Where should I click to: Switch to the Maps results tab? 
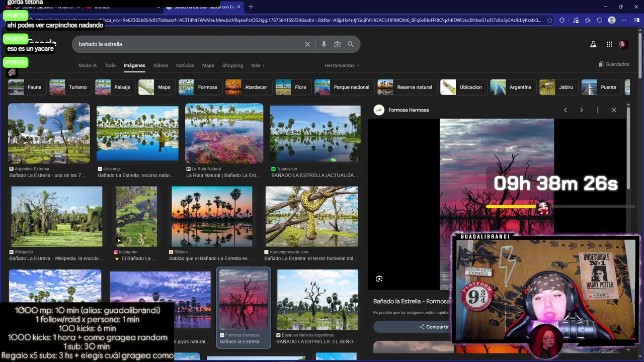tap(208, 65)
